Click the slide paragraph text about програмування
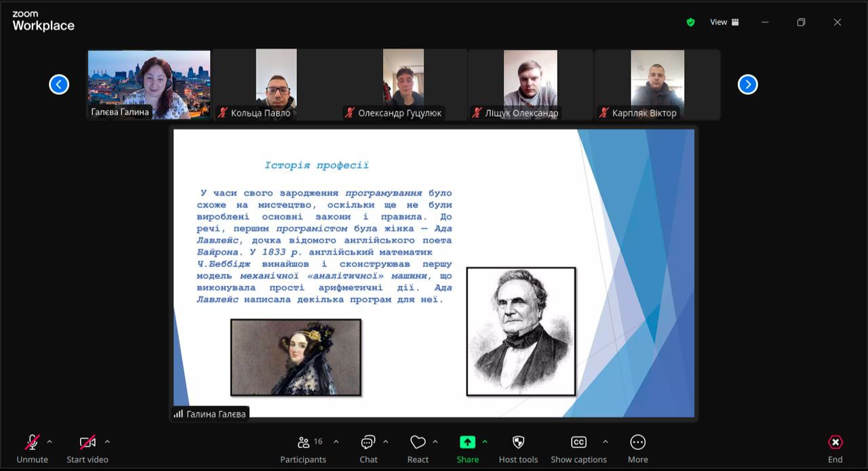 pos(325,246)
